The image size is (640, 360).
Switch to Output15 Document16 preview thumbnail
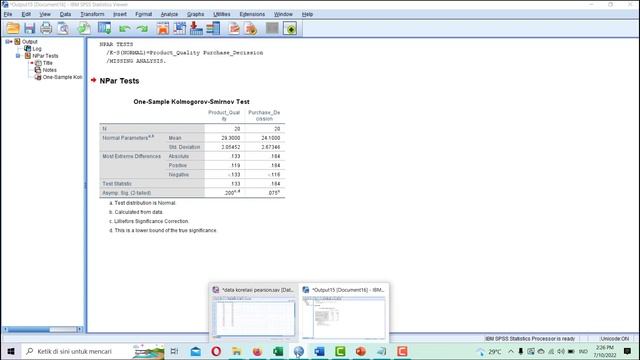coord(344,312)
